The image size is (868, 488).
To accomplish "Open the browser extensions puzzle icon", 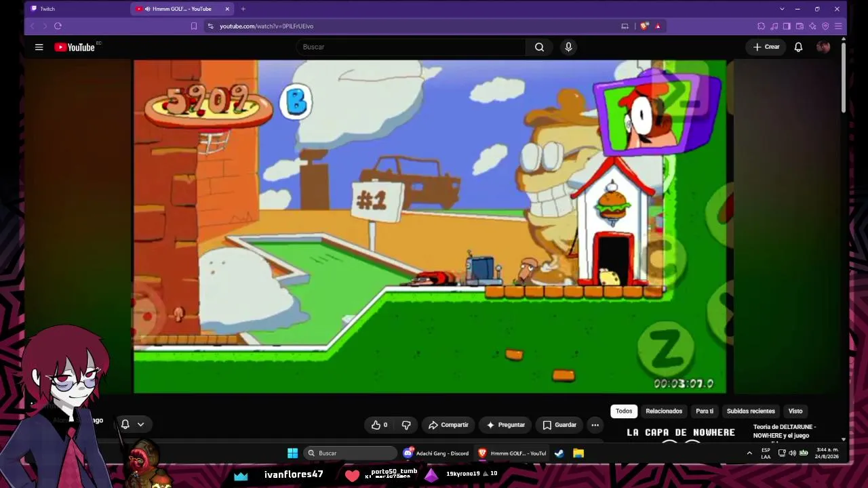I will point(761,26).
